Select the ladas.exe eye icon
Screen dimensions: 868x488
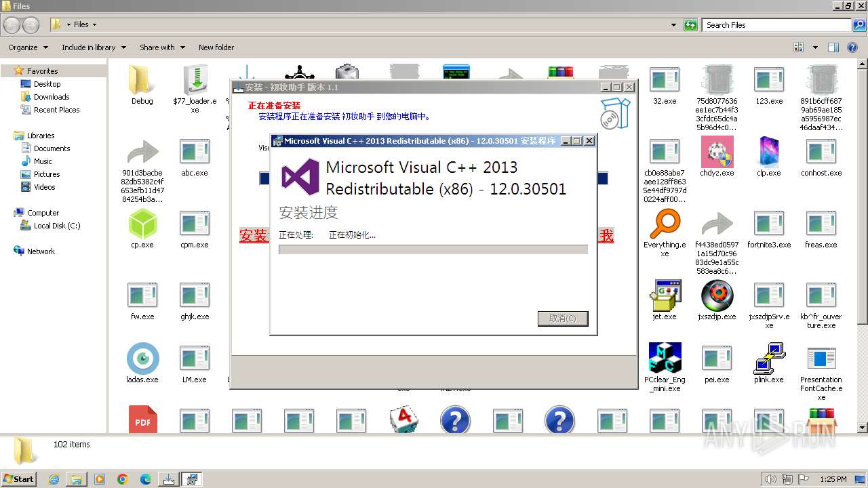[x=142, y=359]
